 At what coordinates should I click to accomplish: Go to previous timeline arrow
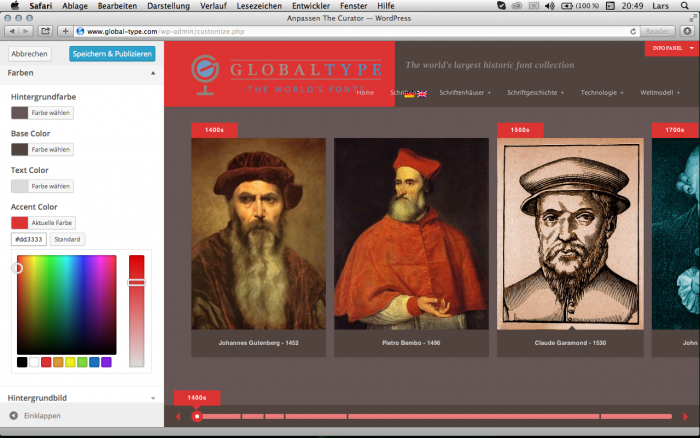point(178,417)
